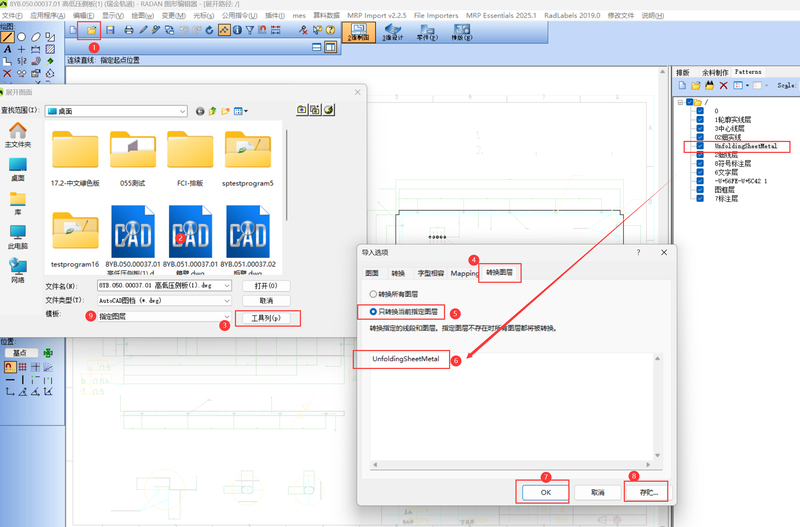Click the 工具列 button in open dialog
800x527 pixels.
click(265, 318)
